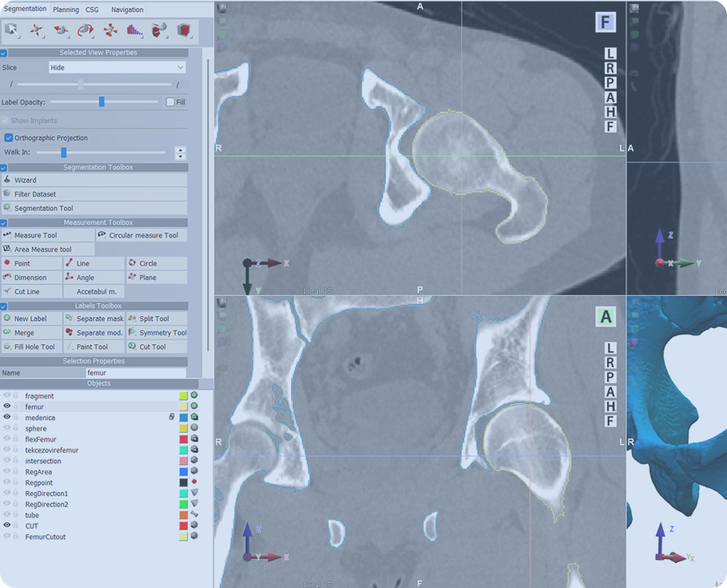Activate the Cut Line tool
The height and width of the screenshot is (588, 727).
[x=32, y=292]
